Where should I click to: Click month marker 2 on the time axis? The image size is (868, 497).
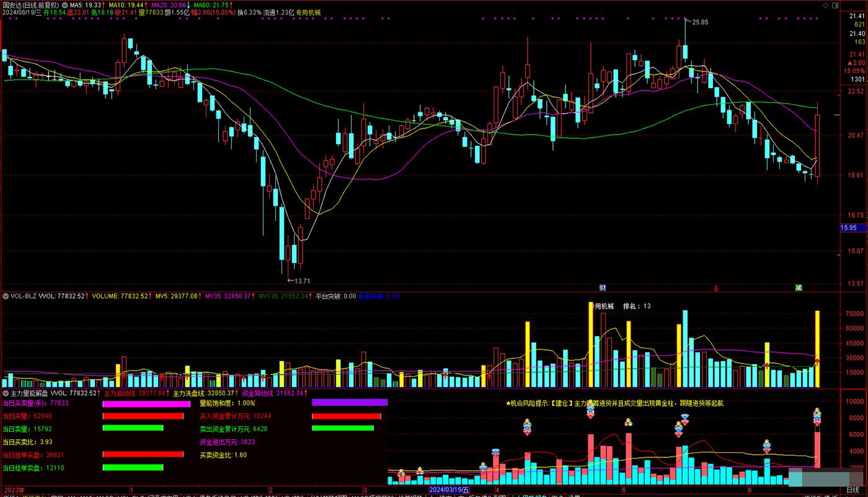tap(270, 490)
